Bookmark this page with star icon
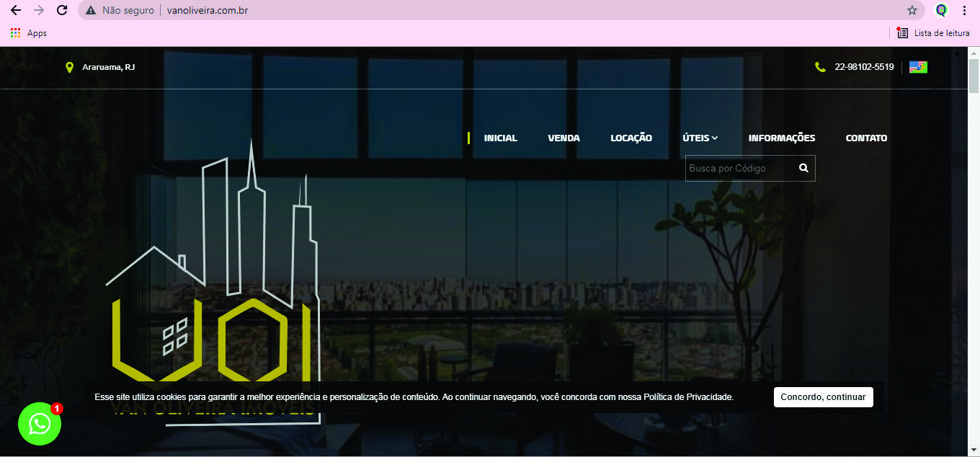980x457 pixels. coord(912,10)
